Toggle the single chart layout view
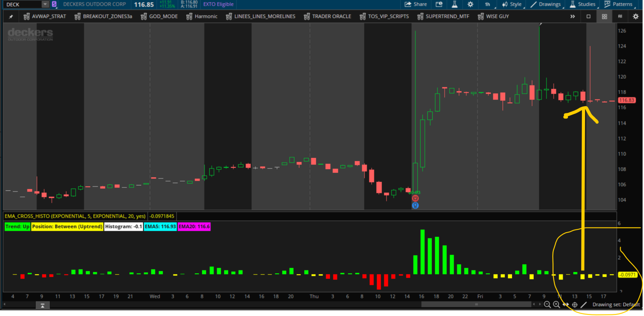The height and width of the screenshot is (316, 644). click(588, 17)
